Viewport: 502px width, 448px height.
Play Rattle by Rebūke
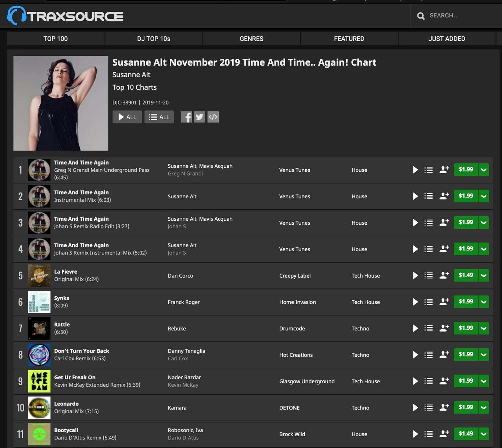(x=415, y=328)
